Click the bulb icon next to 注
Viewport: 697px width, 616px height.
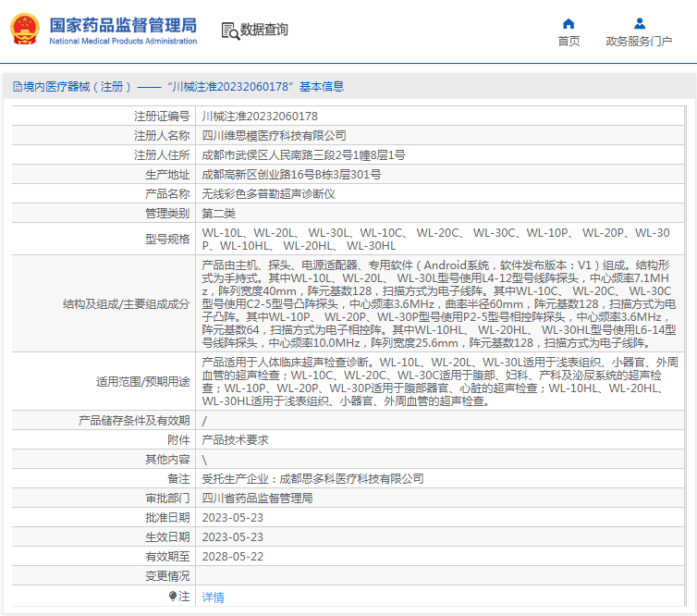[x=173, y=596]
